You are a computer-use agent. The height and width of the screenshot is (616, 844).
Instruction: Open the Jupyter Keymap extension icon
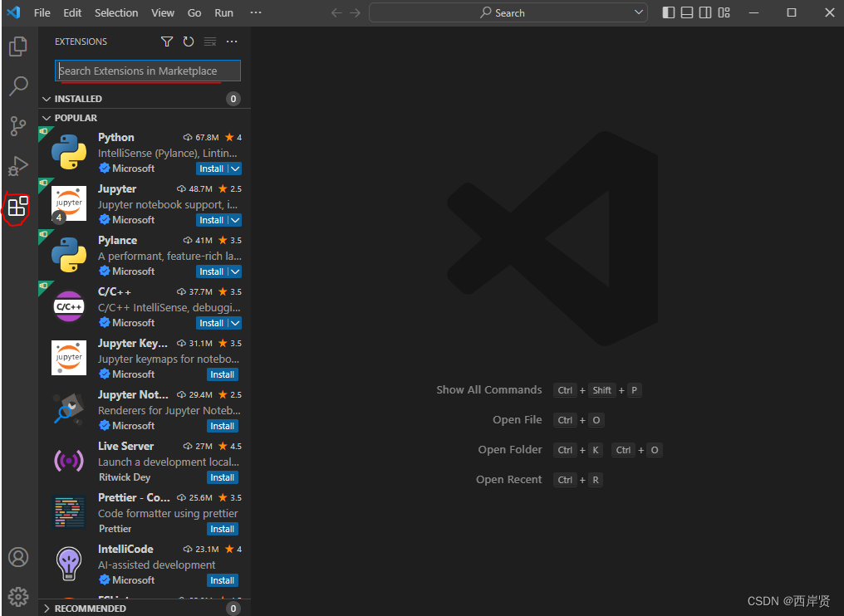(69, 358)
